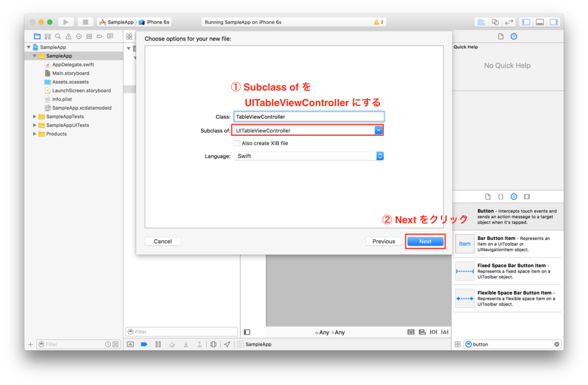Click the Cancel button
588x385 pixels.
click(x=163, y=242)
